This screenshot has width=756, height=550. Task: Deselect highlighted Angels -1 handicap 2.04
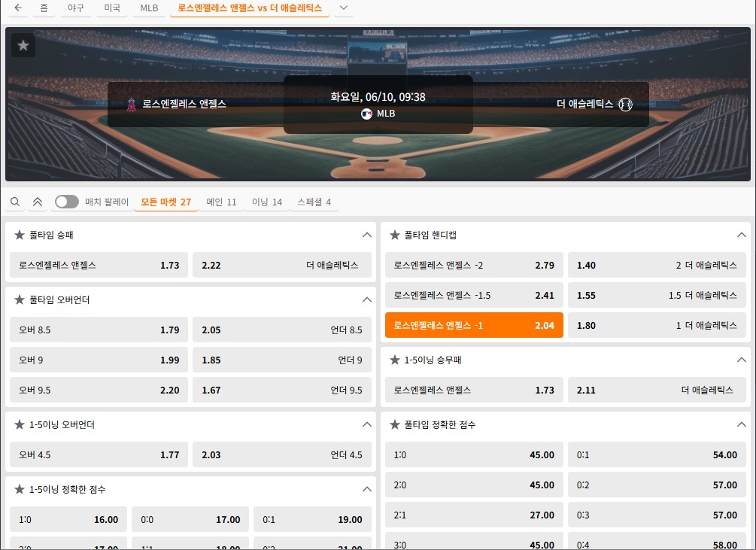coord(474,325)
